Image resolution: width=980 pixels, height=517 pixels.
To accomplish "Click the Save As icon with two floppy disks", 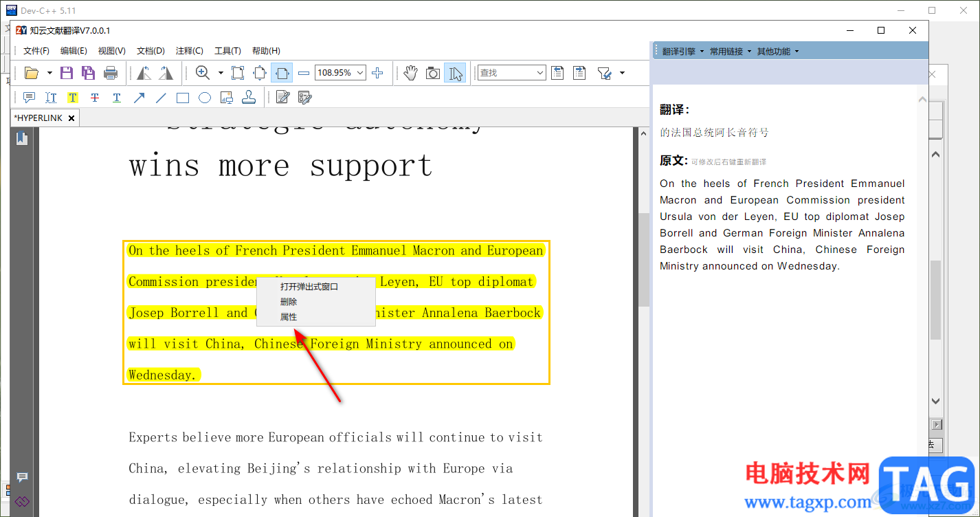I will (88, 73).
